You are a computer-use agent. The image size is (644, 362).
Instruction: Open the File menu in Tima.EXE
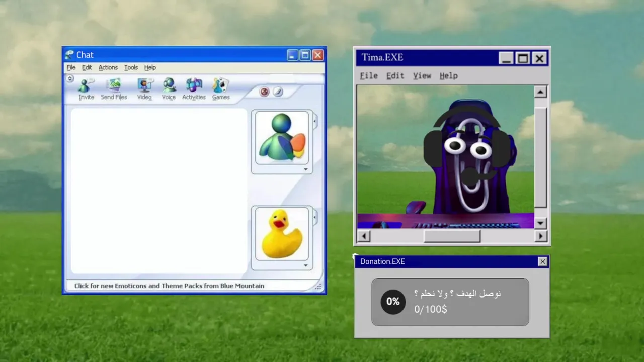pos(369,75)
